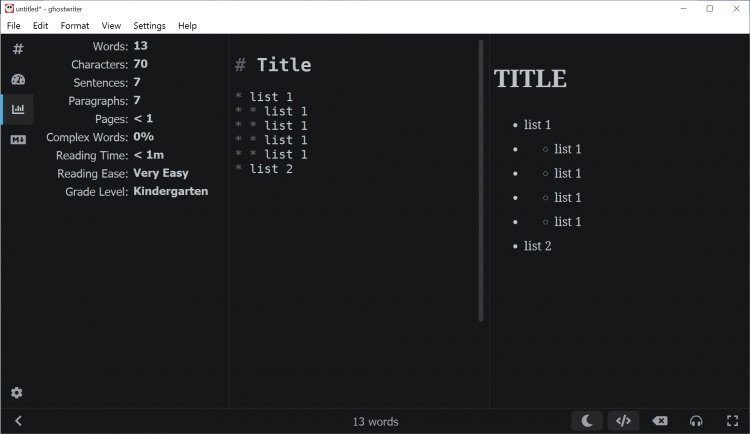
Task: Place the cursor on the '# Title' heading line
Action: coord(283,65)
